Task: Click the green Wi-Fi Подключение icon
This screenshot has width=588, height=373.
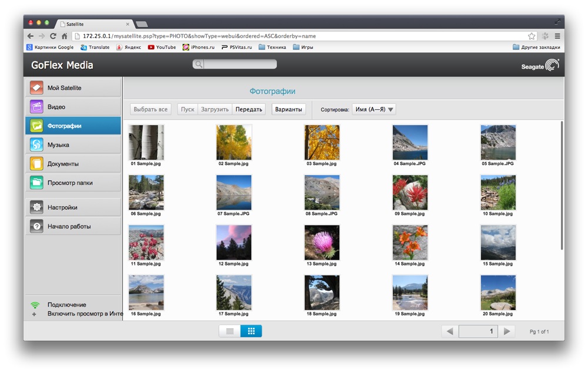Action: coord(35,305)
